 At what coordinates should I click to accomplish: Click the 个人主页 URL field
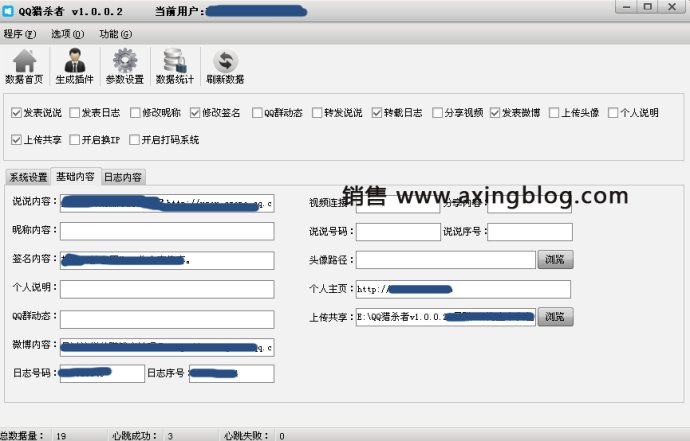click(x=463, y=289)
